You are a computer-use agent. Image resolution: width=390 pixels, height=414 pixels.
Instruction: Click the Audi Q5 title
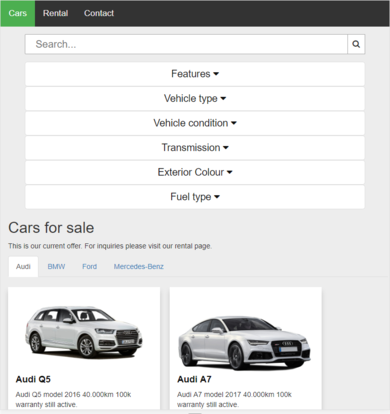(x=33, y=379)
